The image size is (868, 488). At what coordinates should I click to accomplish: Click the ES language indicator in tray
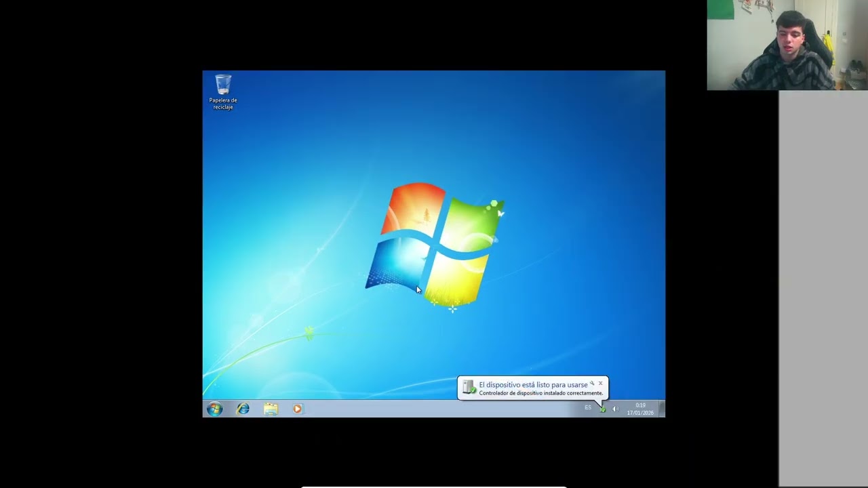coord(588,408)
